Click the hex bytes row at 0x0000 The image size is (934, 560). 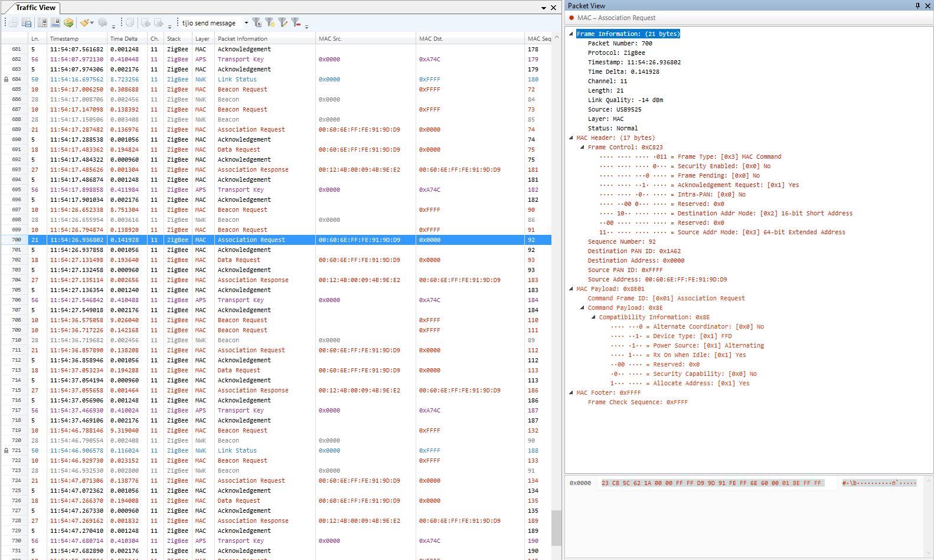click(711, 483)
